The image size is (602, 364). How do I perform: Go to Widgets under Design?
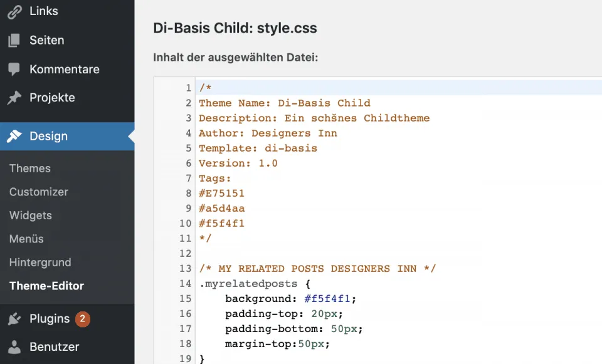point(31,216)
